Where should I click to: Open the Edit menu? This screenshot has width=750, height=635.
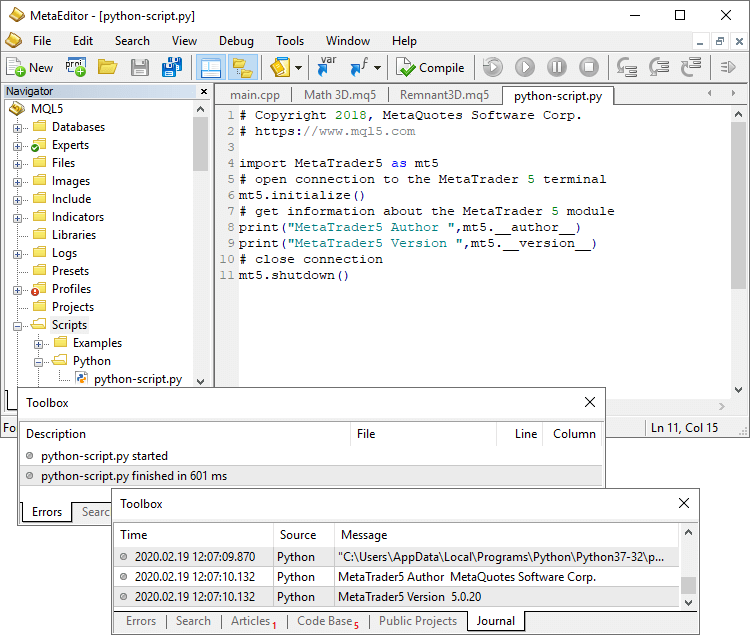[83, 41]
